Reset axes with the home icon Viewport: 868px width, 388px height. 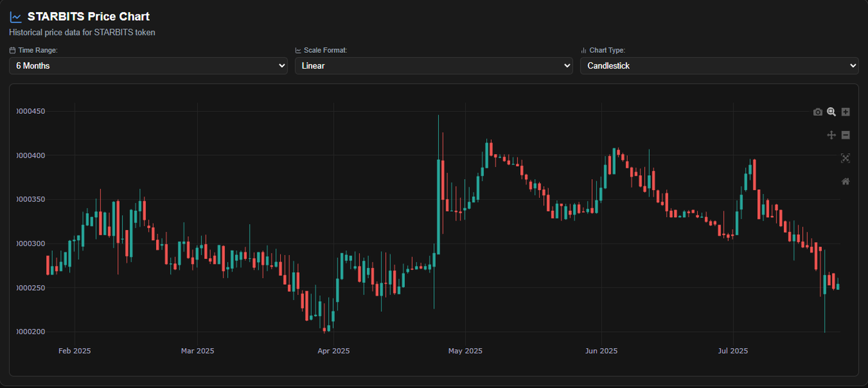click(846, 181)
